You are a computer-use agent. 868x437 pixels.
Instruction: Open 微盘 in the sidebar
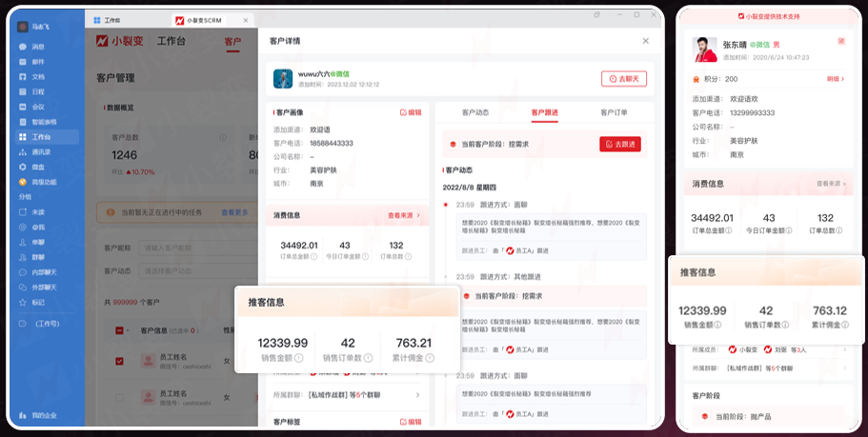click(37, 167)
